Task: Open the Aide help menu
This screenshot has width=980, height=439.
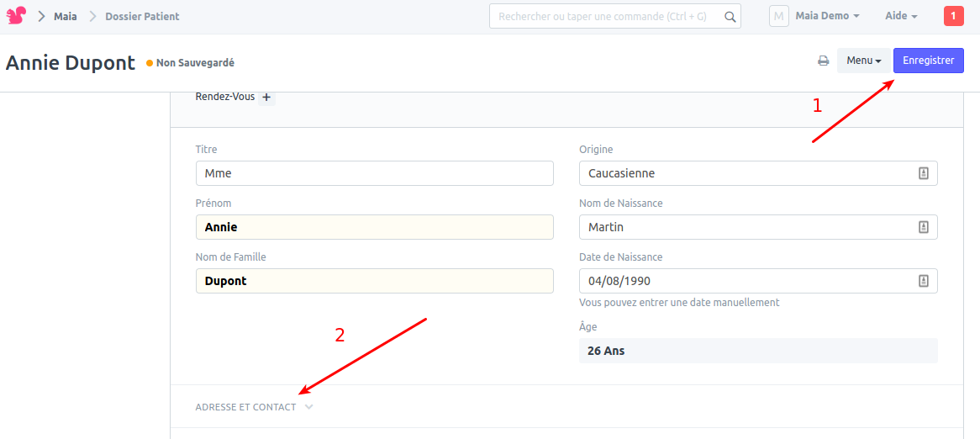Action: pyautogui.click(x=901, y=16)
